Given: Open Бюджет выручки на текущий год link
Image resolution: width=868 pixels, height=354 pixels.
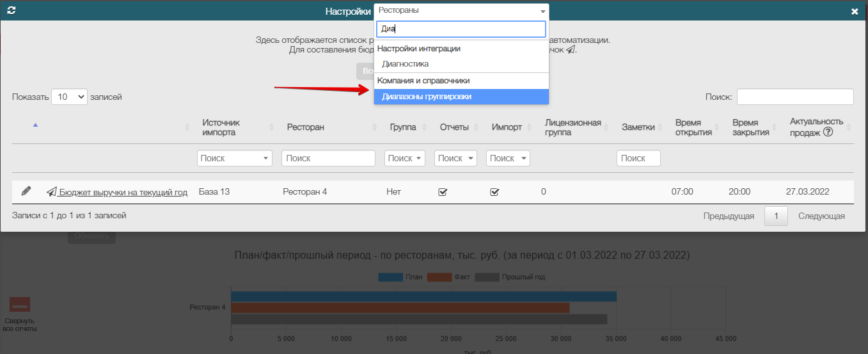Looking at the screenshot, I should pyautogui.click(x=117, y=192).
